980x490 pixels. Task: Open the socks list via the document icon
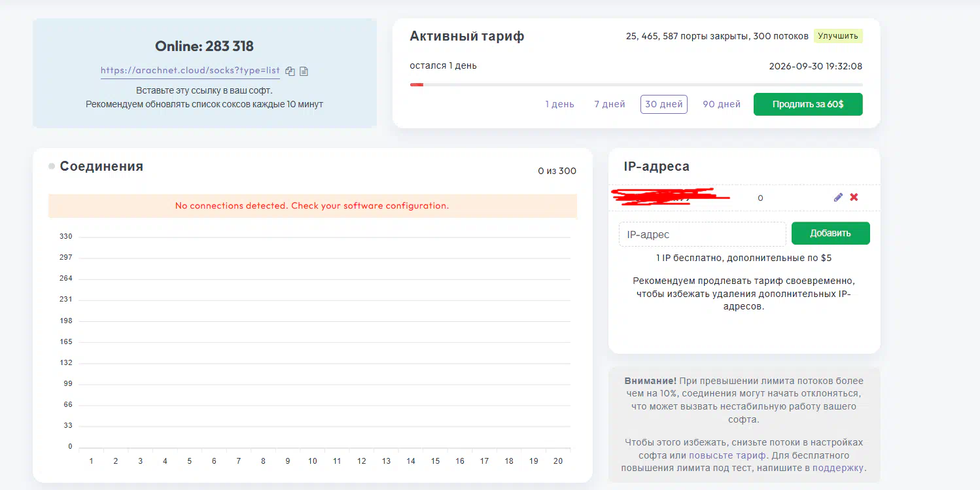304,71
